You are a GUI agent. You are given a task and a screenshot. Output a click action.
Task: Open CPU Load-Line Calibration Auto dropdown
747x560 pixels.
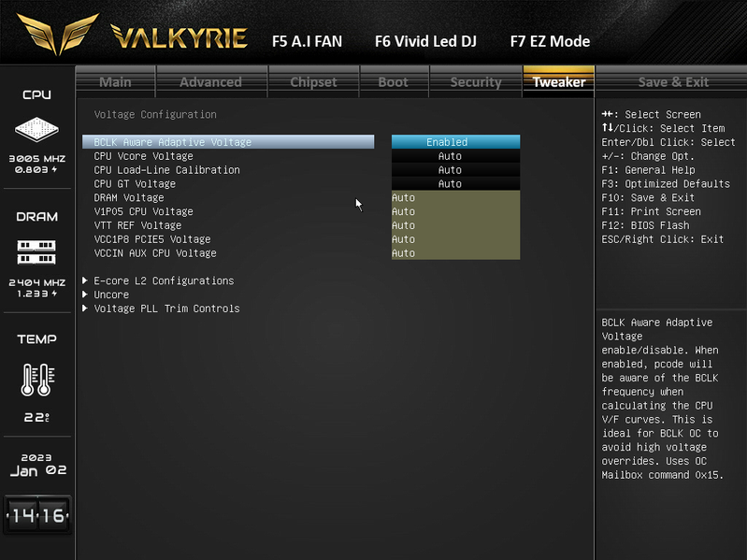pos(455,169)
